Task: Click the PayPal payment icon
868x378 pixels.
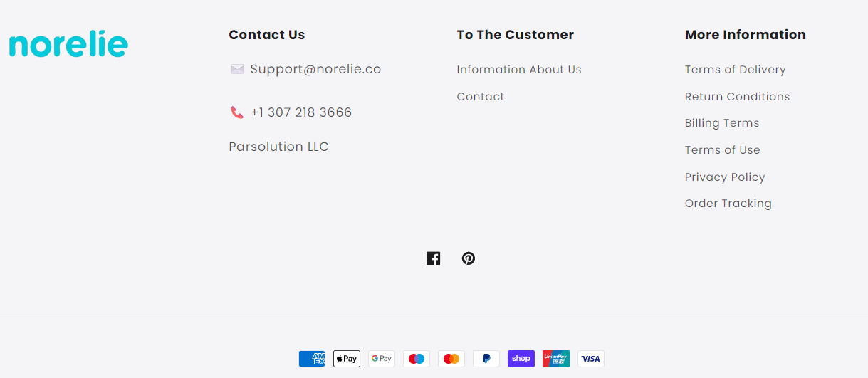Action: pyautogui.click(x=486, y=359)
